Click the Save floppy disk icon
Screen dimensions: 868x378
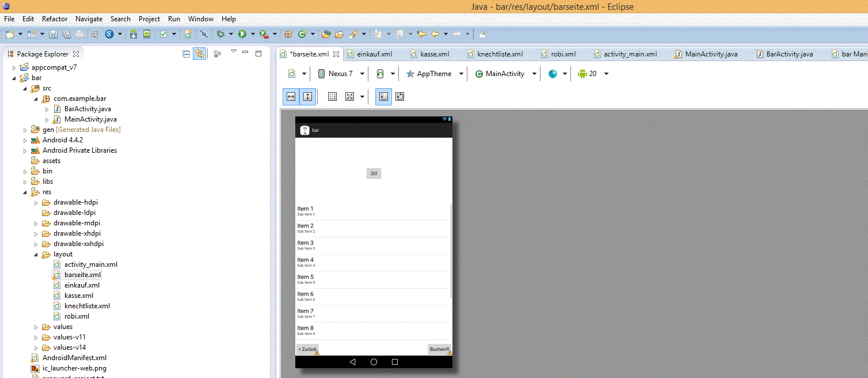pos(53,34)
